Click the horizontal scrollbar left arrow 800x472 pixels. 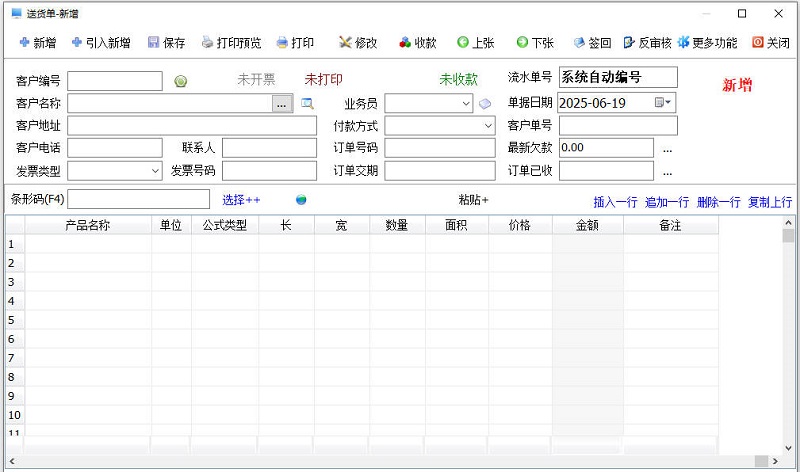[x=12, y=461]
